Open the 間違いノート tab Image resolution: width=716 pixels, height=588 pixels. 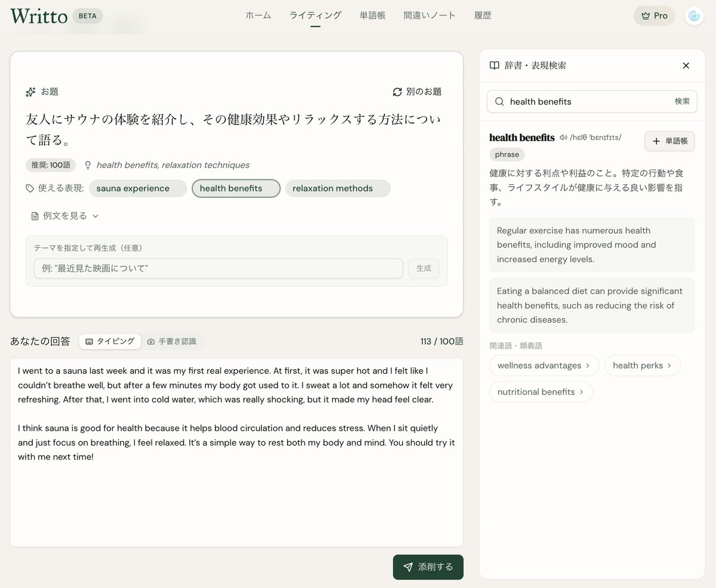430,16
